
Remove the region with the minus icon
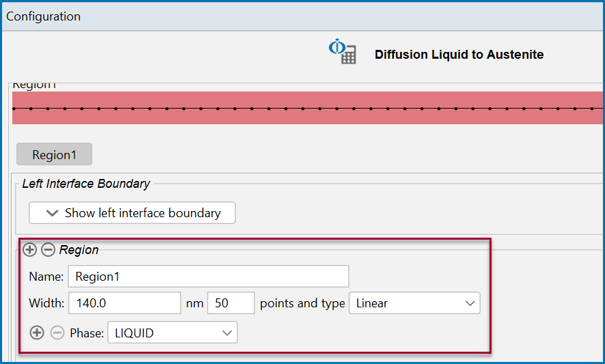click(49, 250)
